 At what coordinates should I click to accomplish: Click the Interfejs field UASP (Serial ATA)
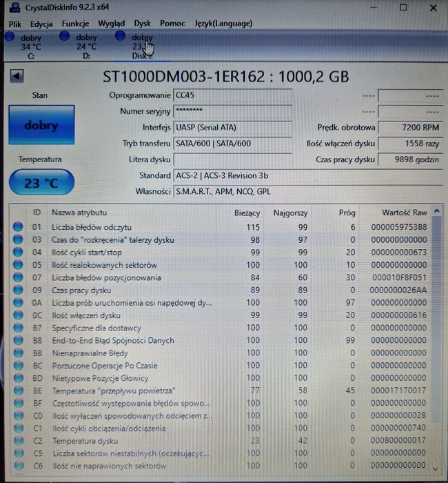point(233,127)
